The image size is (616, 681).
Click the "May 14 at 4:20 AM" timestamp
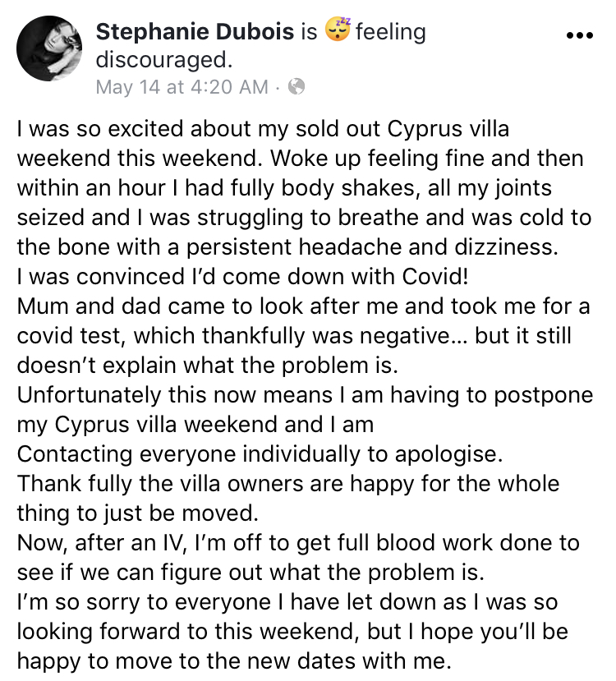coord(182,86)
